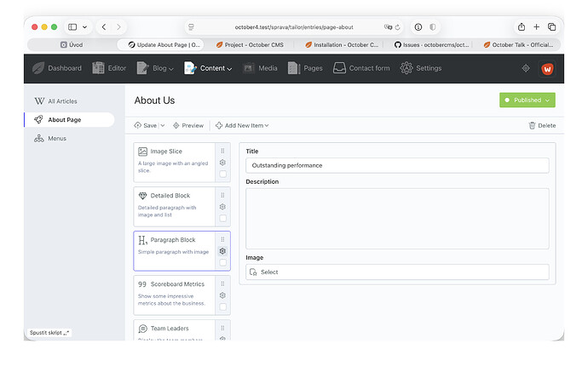Screen dimensions: 588x372
Task: Check the Detailed Block checkbox
Action: [222, 218]
